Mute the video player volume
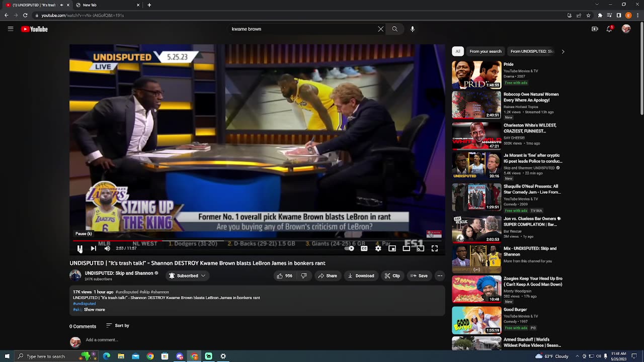Screen dimensions: 644x362 coord(107,248)
